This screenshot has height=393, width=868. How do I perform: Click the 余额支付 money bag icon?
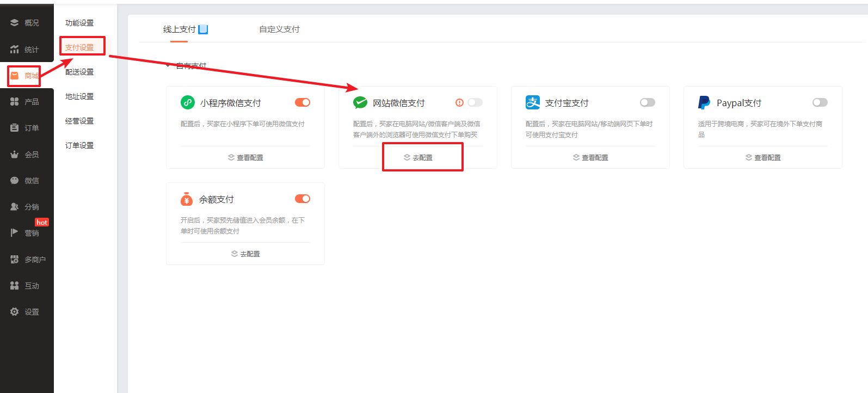(x=187, y=199)
